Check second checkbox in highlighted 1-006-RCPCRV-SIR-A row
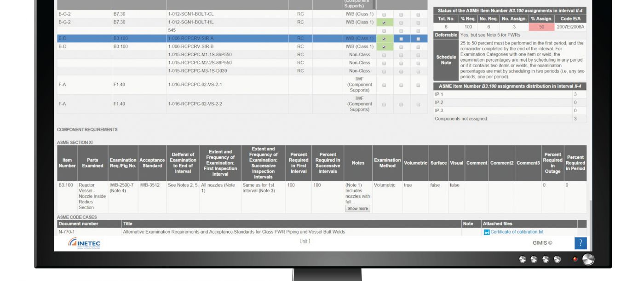Screen dimensions: 644x281 pyautogui.click(x=401, y=39)
